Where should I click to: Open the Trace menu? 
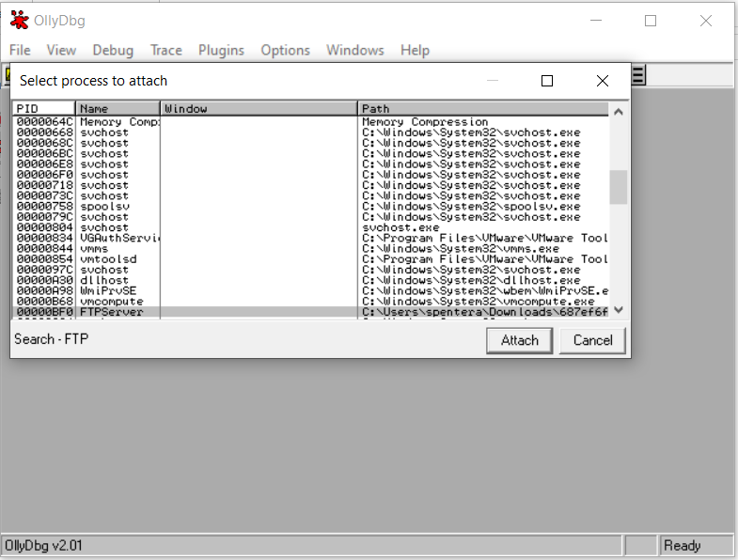(x=166, y=50)
